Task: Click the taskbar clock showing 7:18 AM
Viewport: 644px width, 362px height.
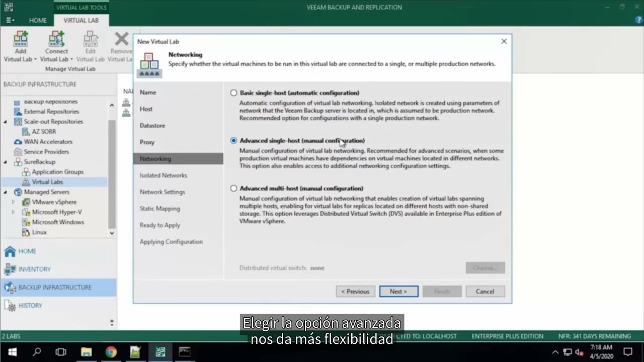Action: (601, 352)
